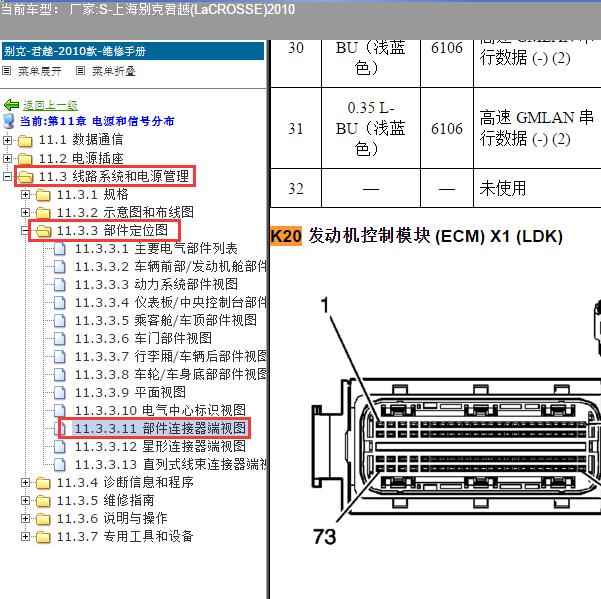Image resolution: width=601 pixels, height=599 pixels.
Task: Open 11.3.3.9 平面视图
Action: pos(130,392)
